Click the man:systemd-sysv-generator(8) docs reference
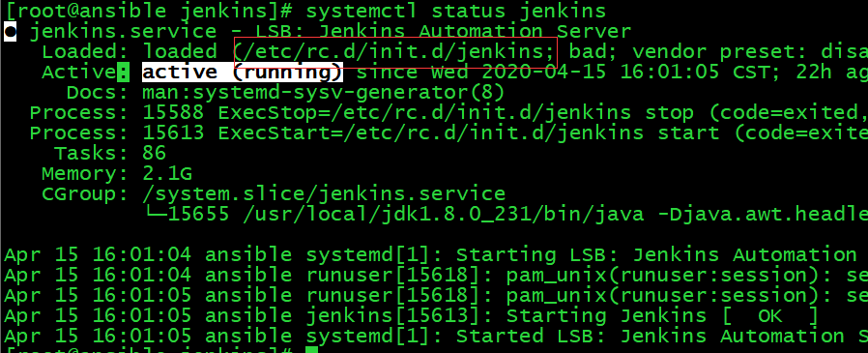Image resolution: width=868 pixels, height=353 pixels. (323, 93)
